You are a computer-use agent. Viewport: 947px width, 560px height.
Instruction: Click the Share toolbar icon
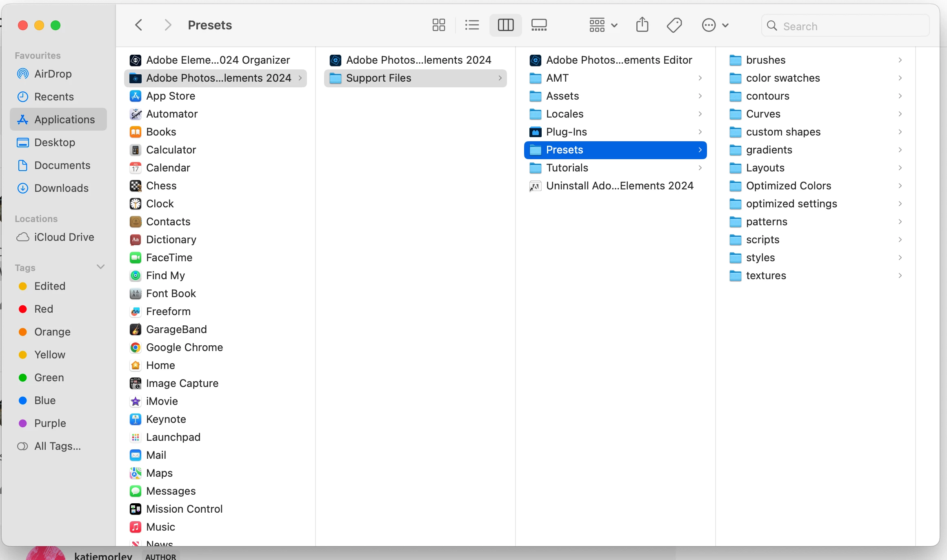(x=642, y=25)
